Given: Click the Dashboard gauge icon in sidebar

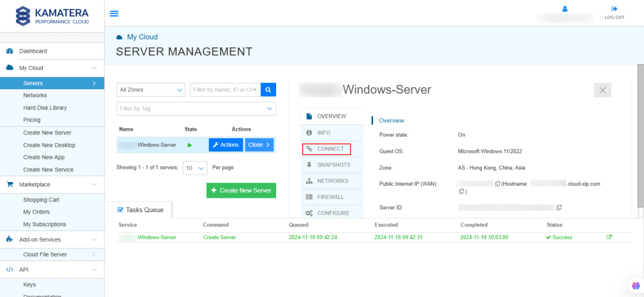Looking at the screenshot, I should click(10, 51).
